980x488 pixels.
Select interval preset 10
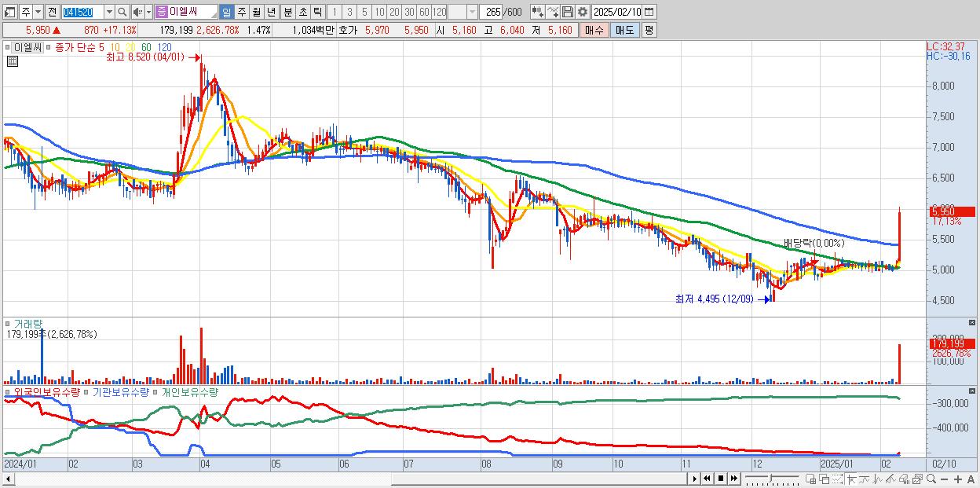click(379, 12)
